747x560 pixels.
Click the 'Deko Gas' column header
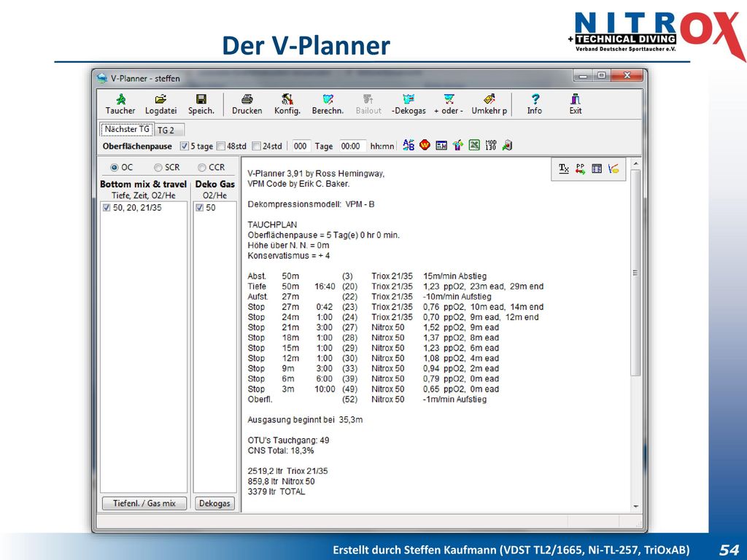215,184
